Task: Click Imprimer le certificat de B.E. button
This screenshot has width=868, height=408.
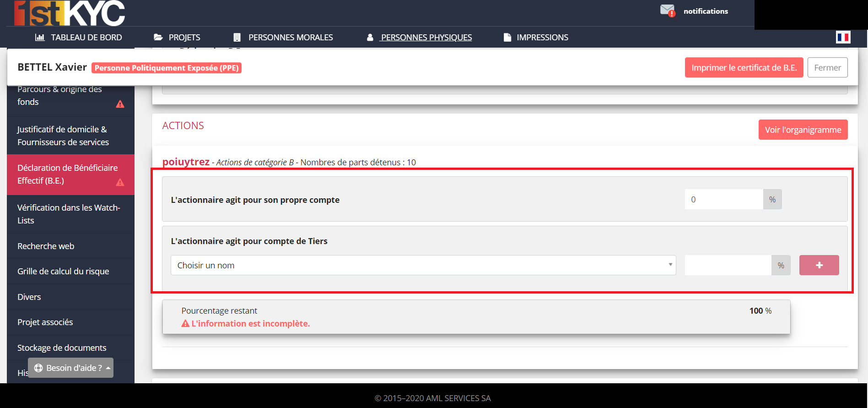Action: click(744, 67)
